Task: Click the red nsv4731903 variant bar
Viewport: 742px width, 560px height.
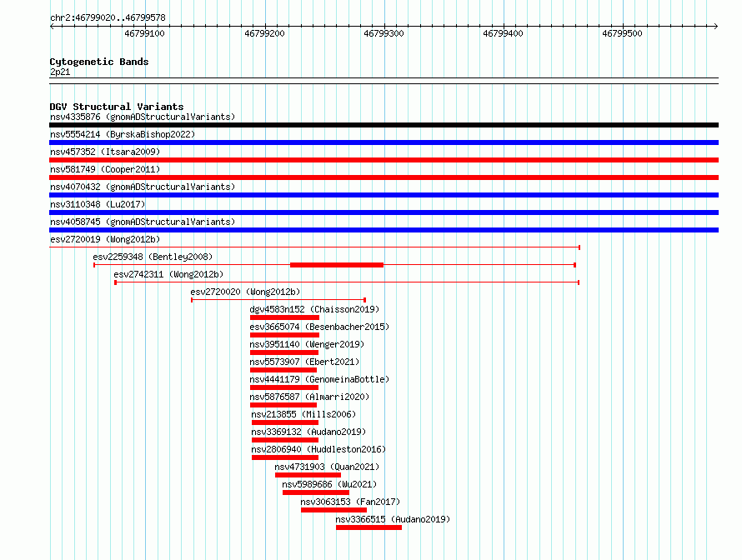Action: (308, 475)
